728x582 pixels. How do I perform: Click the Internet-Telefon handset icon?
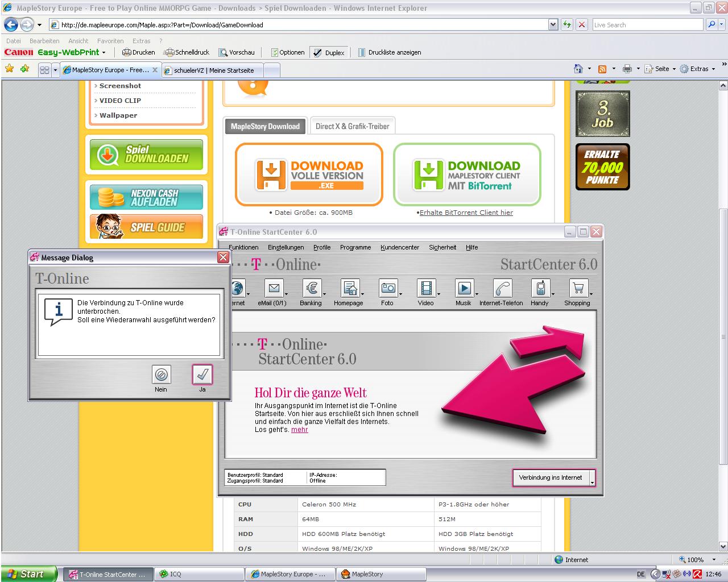pos(502,289)
